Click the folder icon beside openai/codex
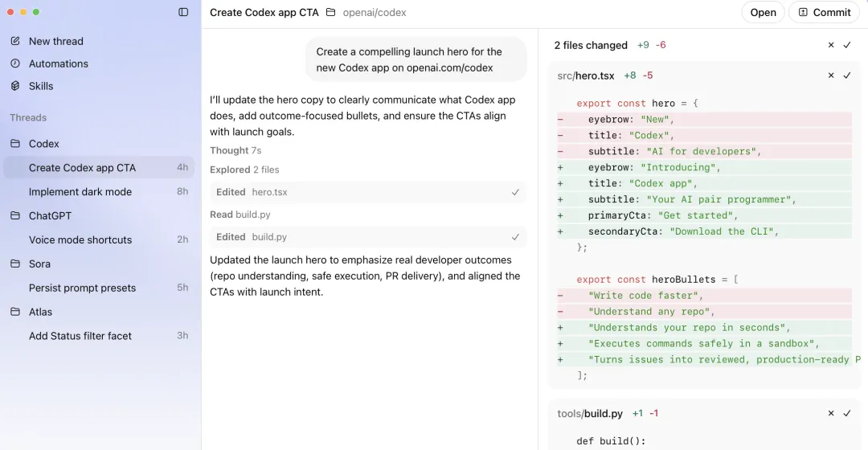The image size is (868, 450). (x=331, y=12)
